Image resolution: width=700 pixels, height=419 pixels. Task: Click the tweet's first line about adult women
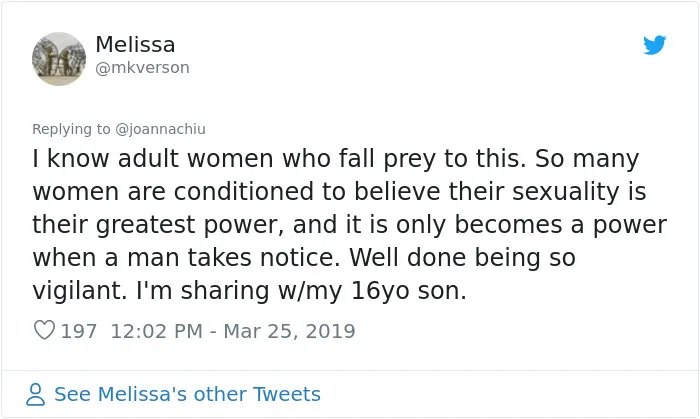click(x=336, y=159)
